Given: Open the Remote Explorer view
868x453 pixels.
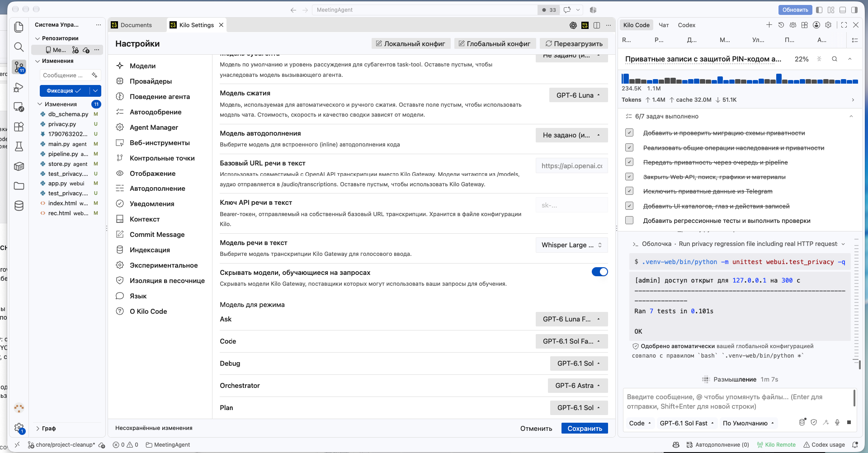Looking at the screenshot, I should 19,107.
